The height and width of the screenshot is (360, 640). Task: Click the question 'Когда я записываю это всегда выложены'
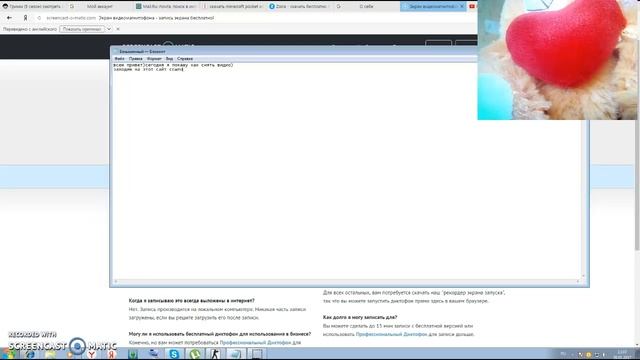[x=191, y=300]
